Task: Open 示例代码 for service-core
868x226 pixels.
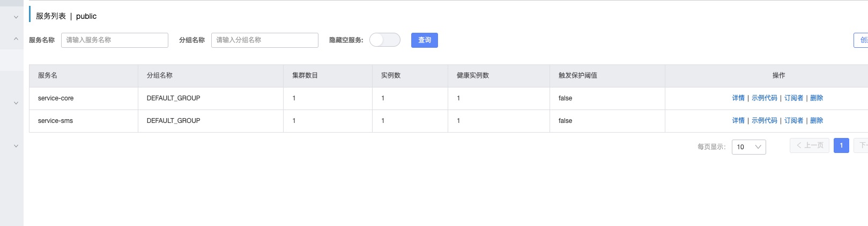Action: (764, 98)
